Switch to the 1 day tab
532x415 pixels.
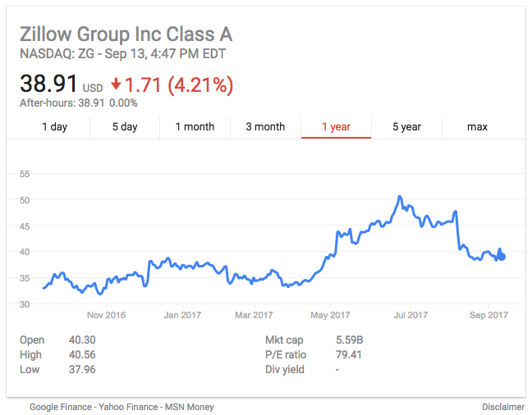(55, 126)
